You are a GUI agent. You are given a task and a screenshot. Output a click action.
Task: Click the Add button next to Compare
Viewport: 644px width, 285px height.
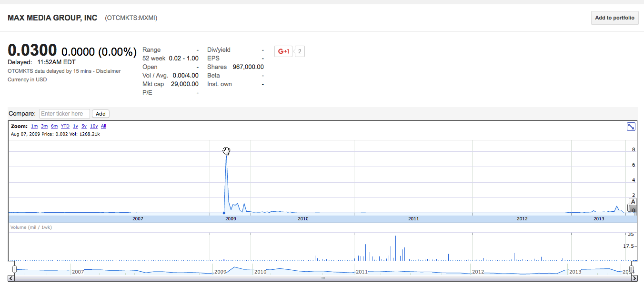(101, 114)
